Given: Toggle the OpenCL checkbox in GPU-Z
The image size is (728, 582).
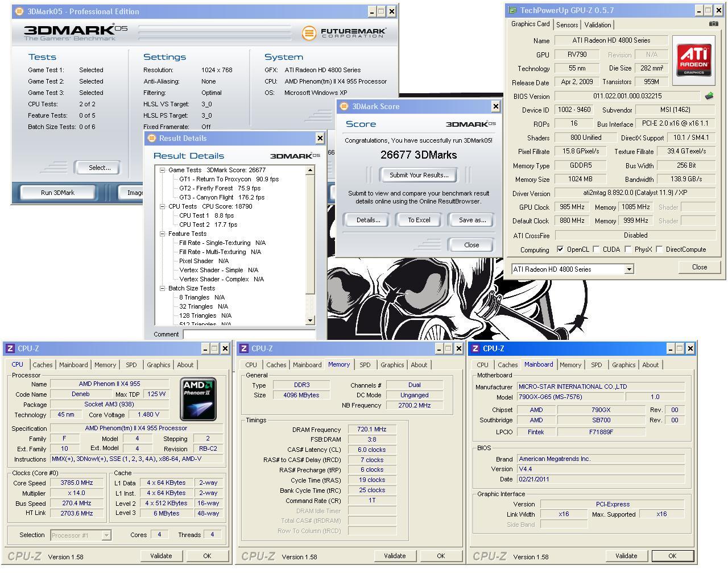Looking at the screenshot, I should [x=560, y=249].
